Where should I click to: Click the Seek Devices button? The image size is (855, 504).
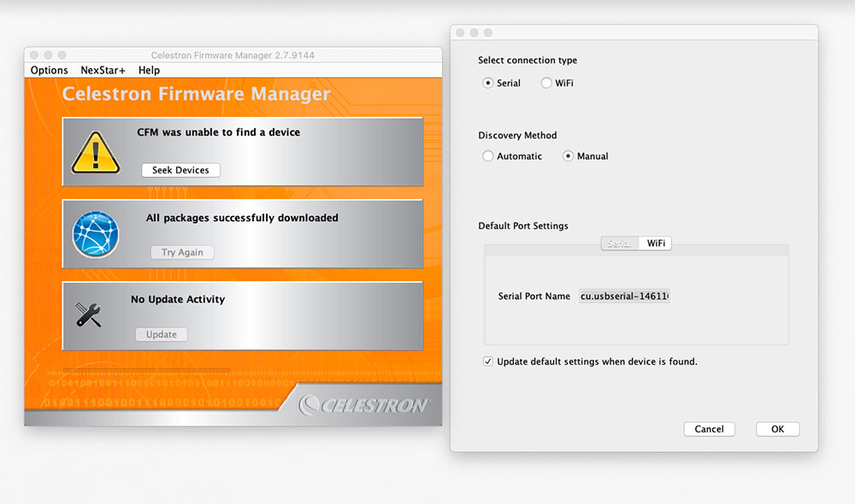click(x=180, y=170)
